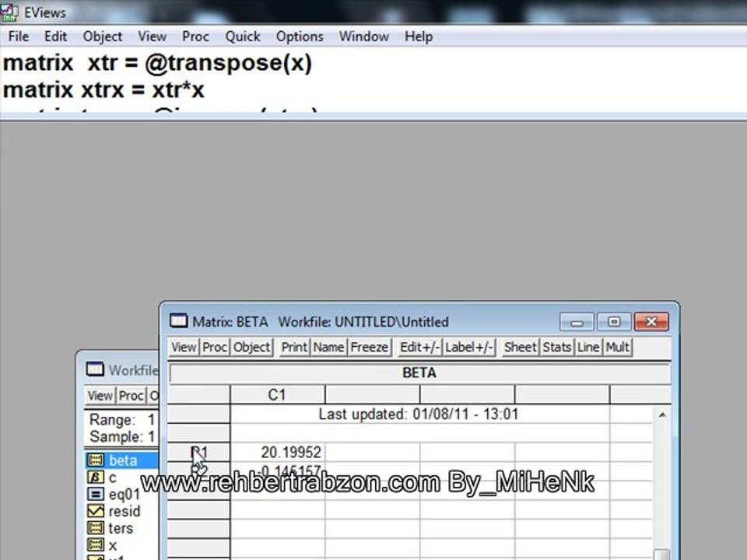Select the C1 column header
The height and width of the screenshot is (560, 747).
point(277,395)
